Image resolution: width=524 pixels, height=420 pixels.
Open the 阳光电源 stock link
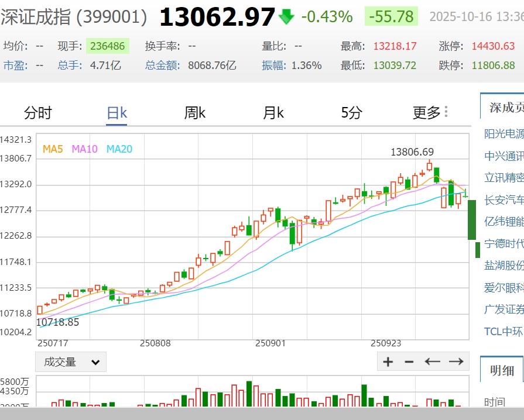[504, 134]
